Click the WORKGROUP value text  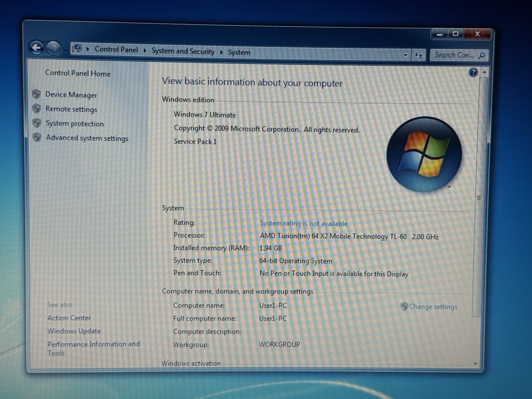click(x=279, y=344)
